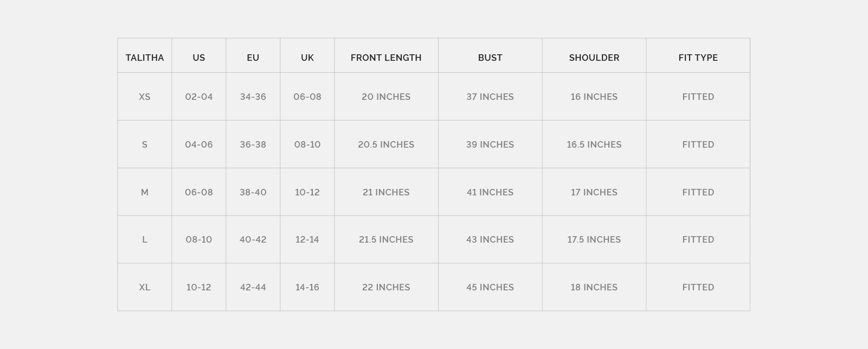
Task: Click the XL size row label
Action: tap(145, 287)
